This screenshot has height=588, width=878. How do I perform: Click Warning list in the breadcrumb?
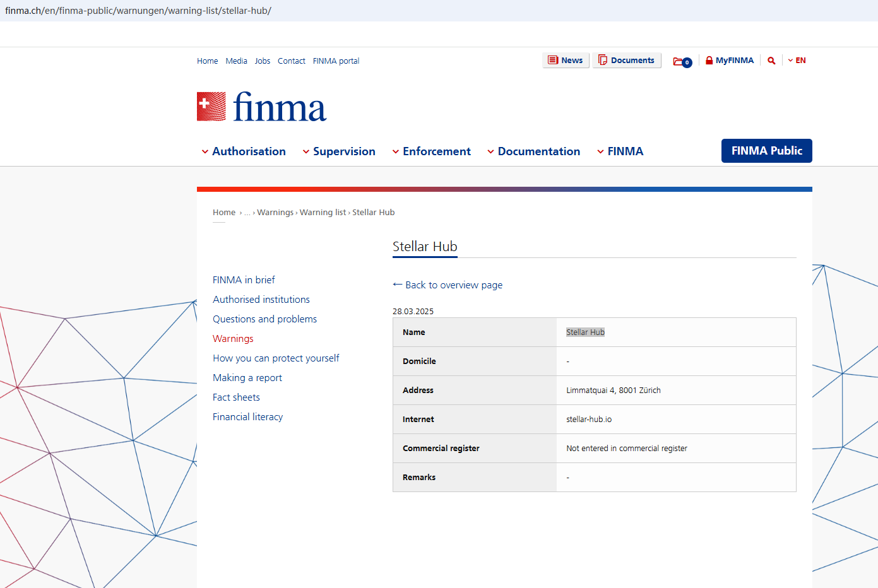click(x=323, y=213)
